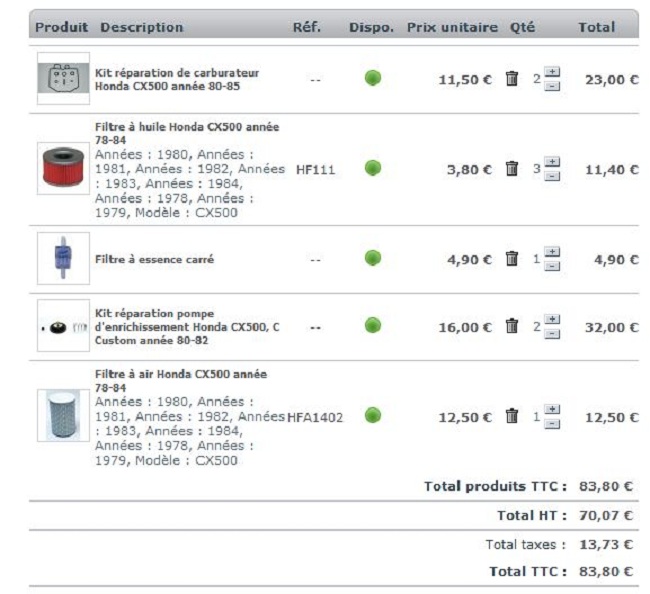The image size is (650, 594).
Task: Click trash icon for Filtre à essence carré
Action: [512, 259]
